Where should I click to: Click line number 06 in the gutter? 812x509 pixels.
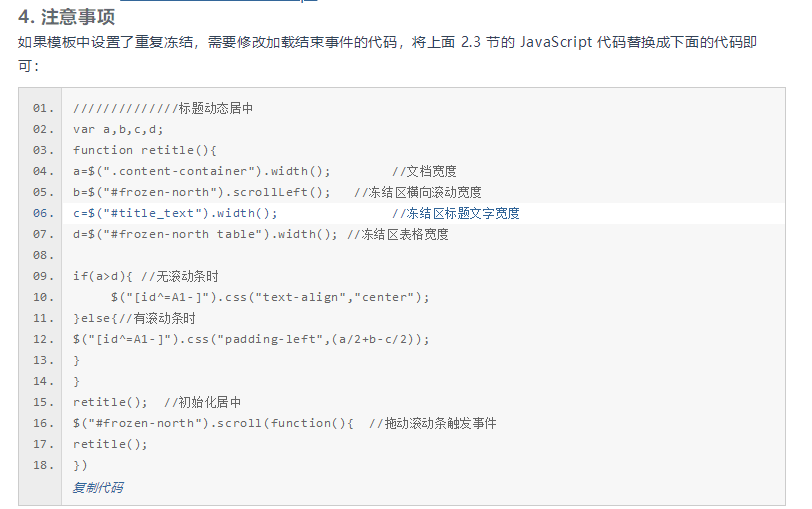pos(43,213)
